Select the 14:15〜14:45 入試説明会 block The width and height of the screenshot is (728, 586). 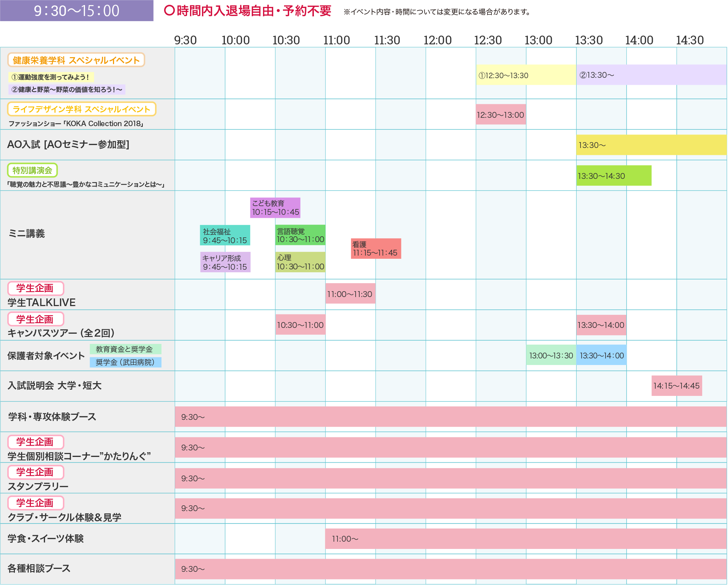[676, 386]
